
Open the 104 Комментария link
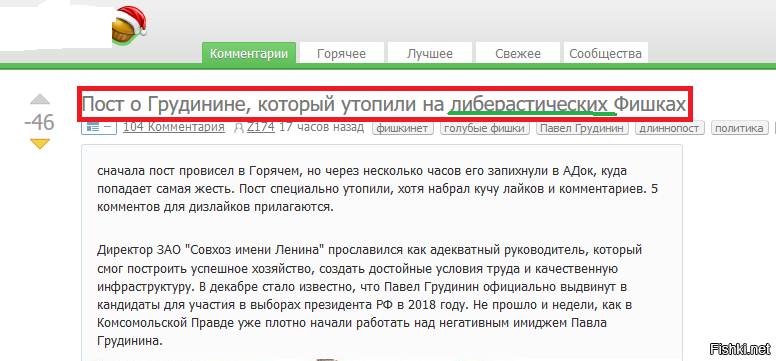174,127
